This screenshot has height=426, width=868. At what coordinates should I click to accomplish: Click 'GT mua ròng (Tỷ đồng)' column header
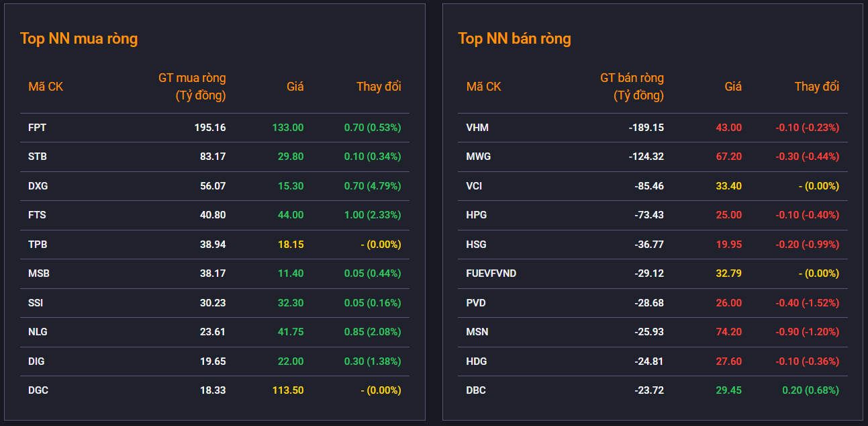coord(192,87)
